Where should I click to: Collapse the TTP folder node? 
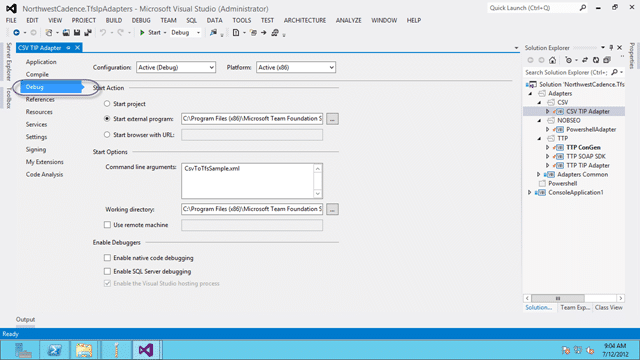pos(540,139)
